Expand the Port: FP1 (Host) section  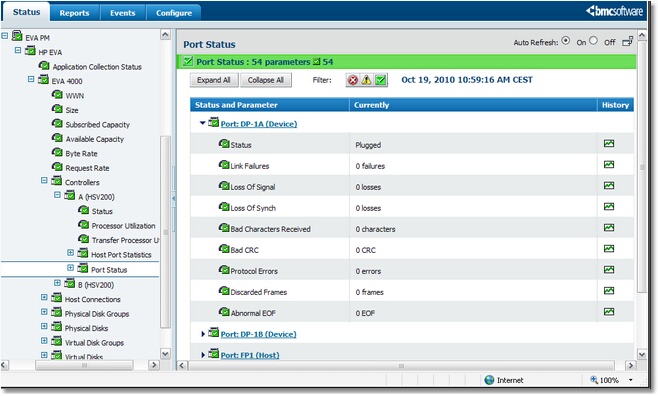coord(203,355)
